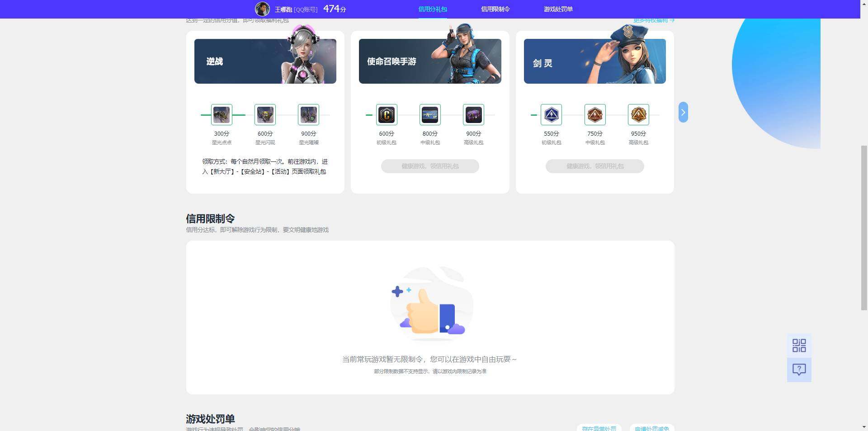The width and height of the screenshot is (868, 431).
Task: Click the 当前常玩游戏暂无限制令 message
Action: (429, 359)
